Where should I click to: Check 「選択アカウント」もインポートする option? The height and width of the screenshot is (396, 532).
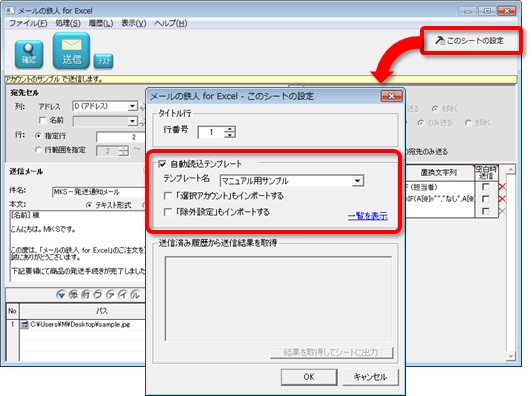tap(168, 196)
